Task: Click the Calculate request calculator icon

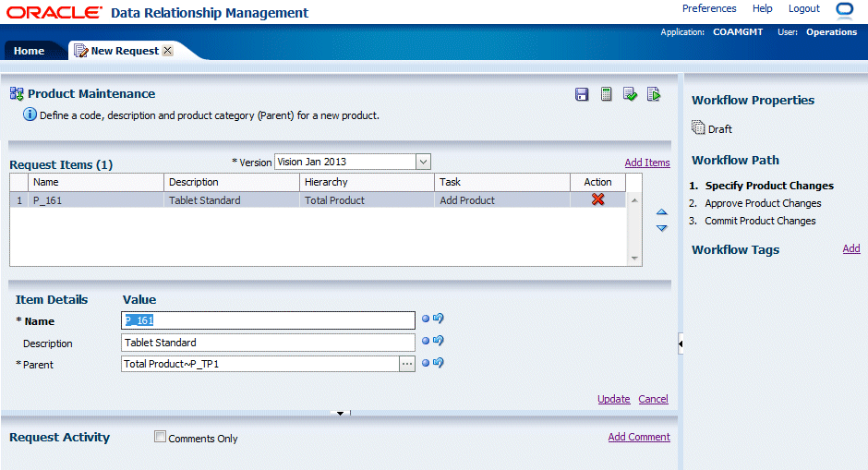Action: pos(607,94)
